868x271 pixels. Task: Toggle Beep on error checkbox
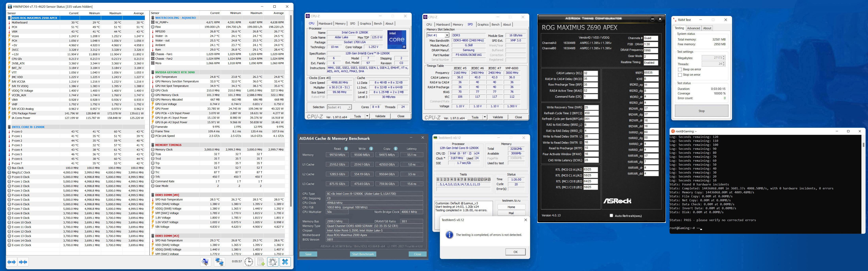(680, 69)
